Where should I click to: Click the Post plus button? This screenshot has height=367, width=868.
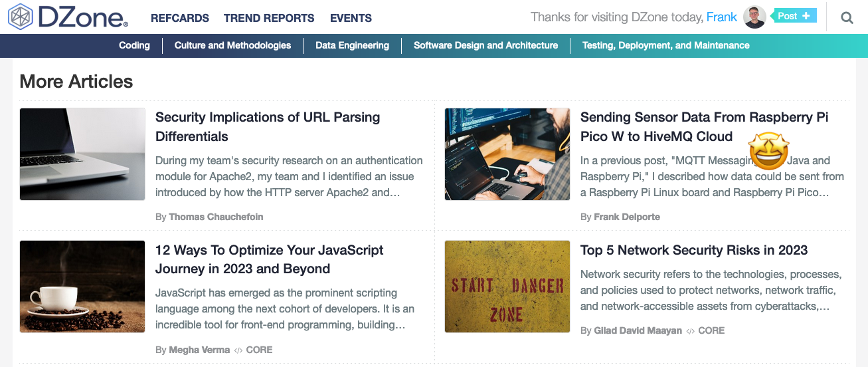pos(794,16)
